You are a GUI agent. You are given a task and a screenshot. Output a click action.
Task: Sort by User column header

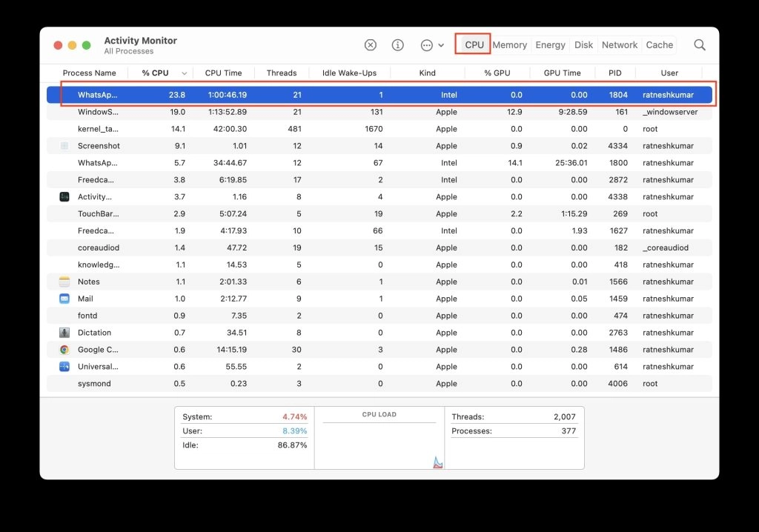669,73
